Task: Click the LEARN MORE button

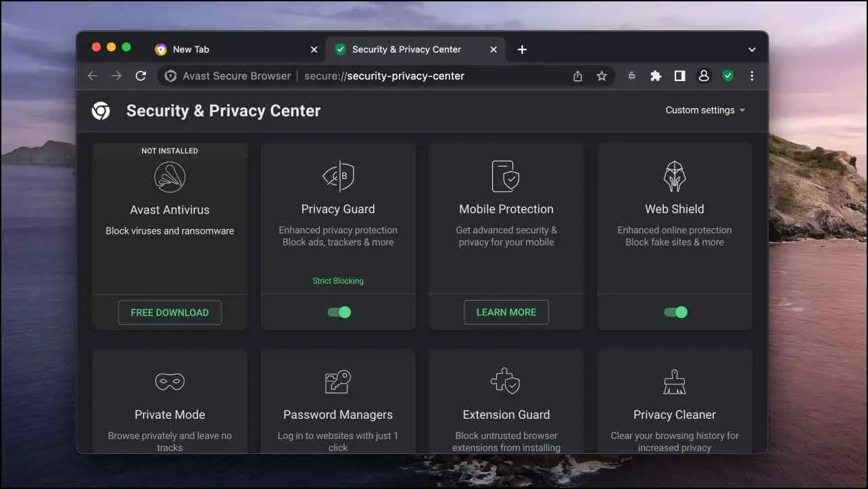Action: coord(506,312)
